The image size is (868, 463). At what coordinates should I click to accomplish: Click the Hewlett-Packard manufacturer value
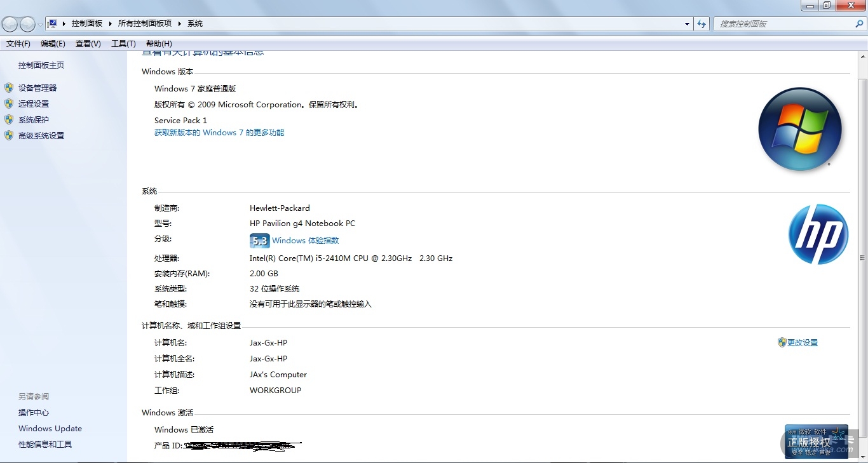(x=280, y=208)
